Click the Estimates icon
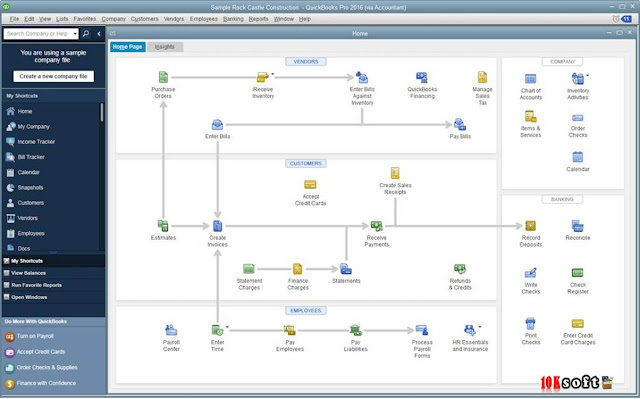Screen dimensions: 640x399 [x=163, y=226]
